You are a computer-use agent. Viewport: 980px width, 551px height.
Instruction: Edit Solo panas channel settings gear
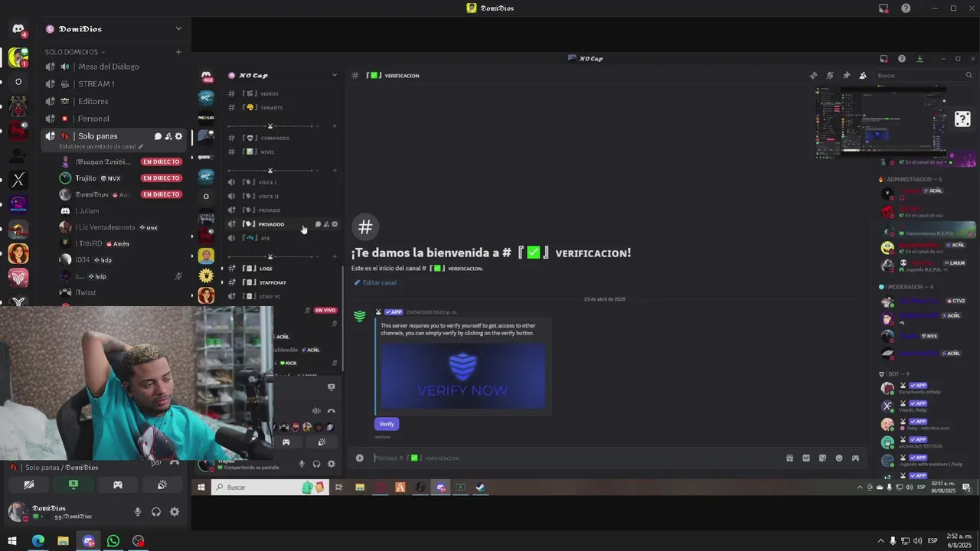click(x=179, y=136)
